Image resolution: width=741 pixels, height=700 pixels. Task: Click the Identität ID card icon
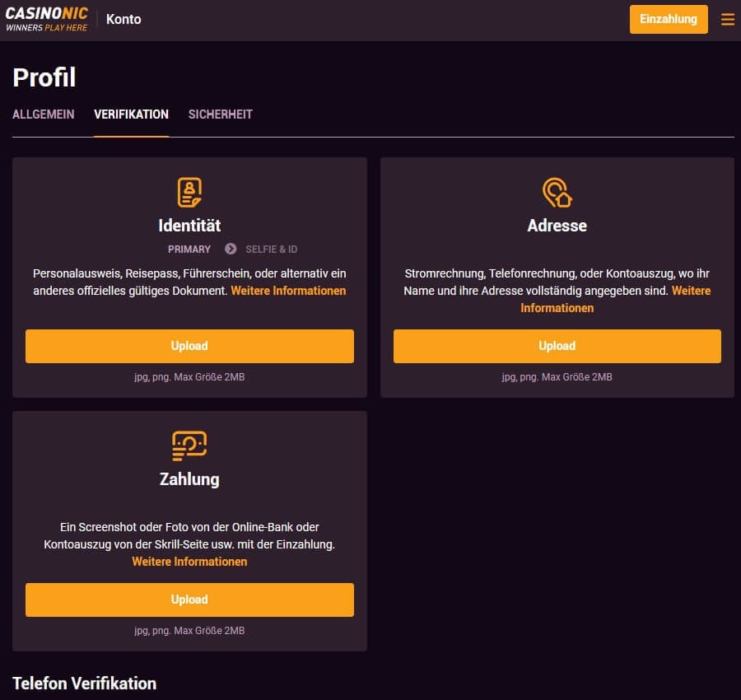(189, 193)
